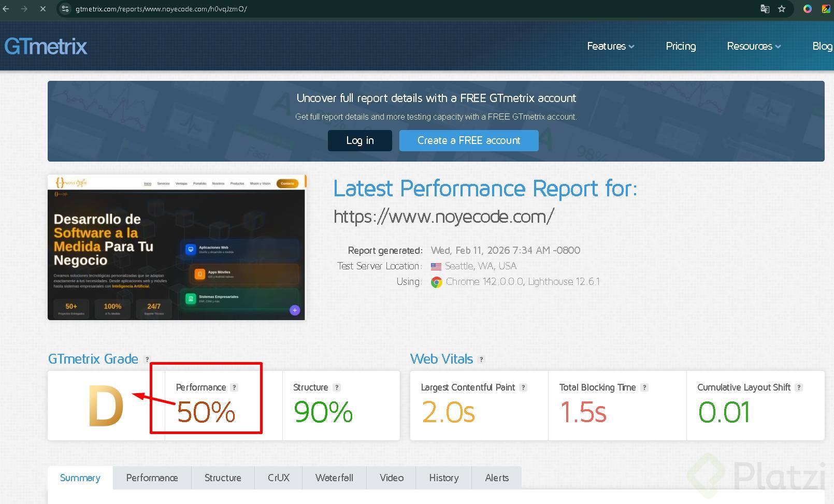Click the 2.0s LCP value

(x=448, y=412)
